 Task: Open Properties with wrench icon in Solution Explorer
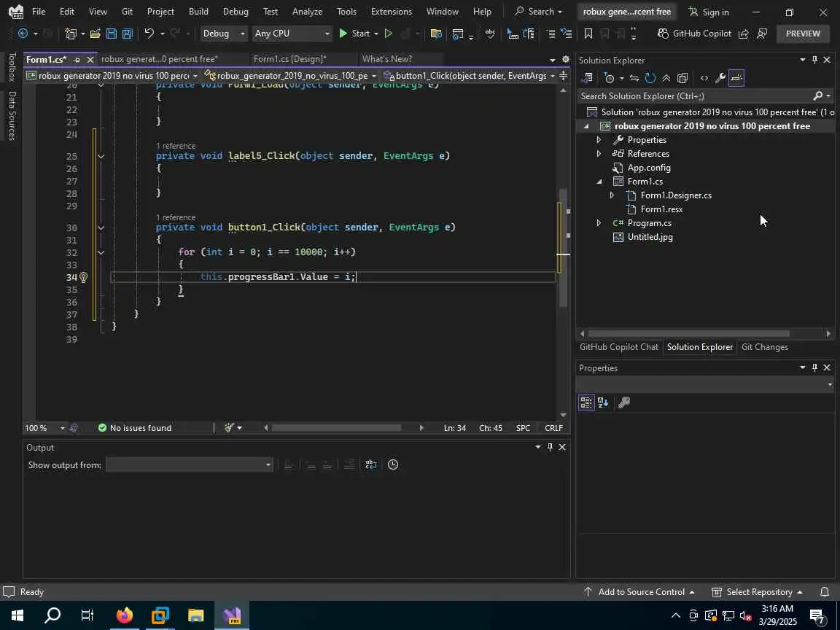(x=720, y=78)
